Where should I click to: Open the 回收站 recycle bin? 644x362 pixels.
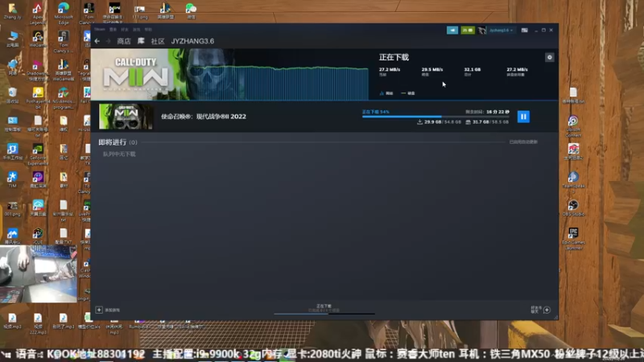(12, 95)
